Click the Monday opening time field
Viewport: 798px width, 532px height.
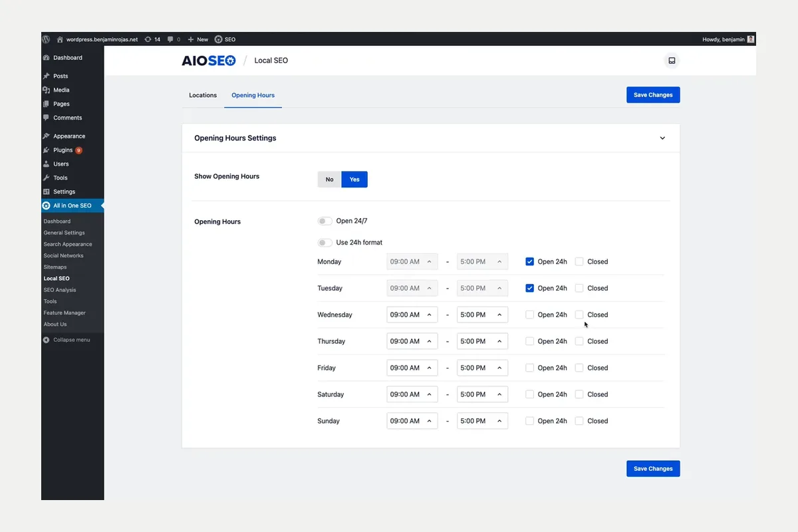point(412,261)
